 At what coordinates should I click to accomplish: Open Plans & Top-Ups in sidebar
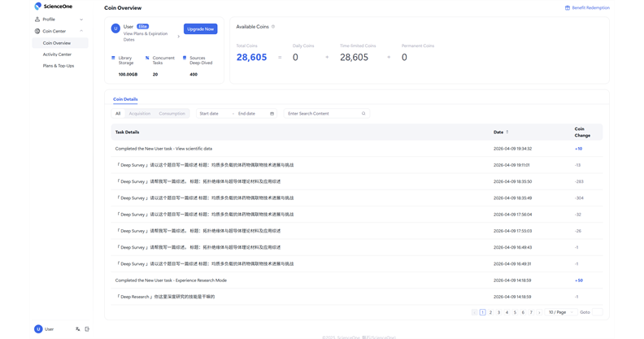[x=59, y=66]
